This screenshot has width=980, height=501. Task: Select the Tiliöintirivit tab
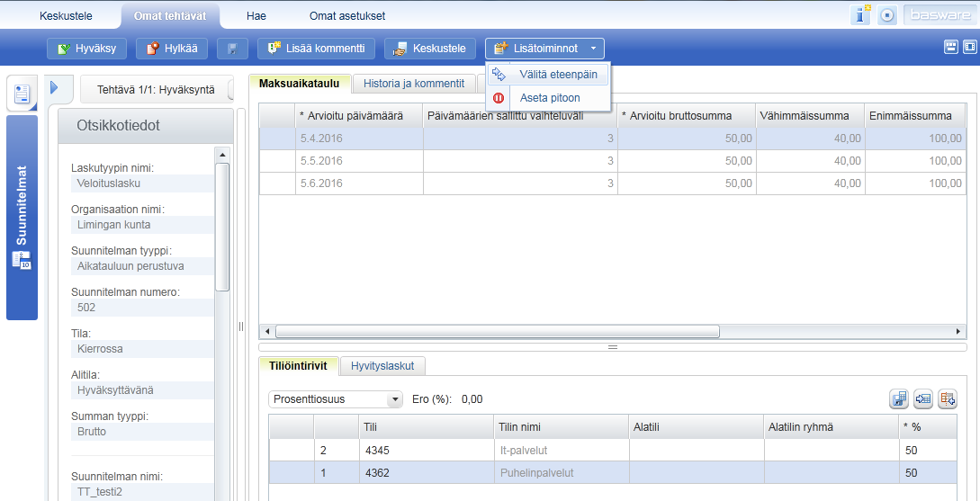click(x=298, y=366)
